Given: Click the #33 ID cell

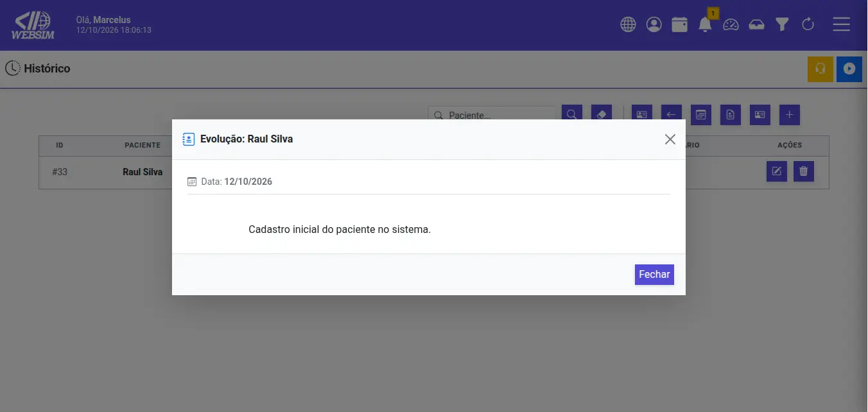Looking at the screenshot, I should 60,172.
